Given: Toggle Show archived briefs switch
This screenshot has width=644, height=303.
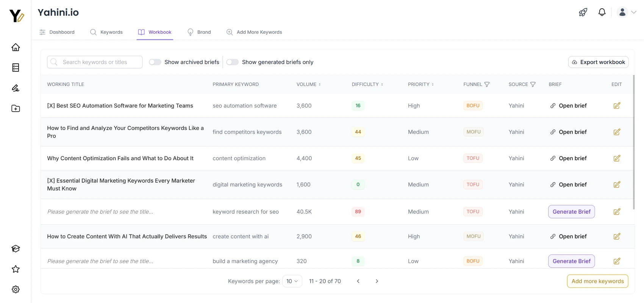Looking at the screenshot, I should point(155,62).
